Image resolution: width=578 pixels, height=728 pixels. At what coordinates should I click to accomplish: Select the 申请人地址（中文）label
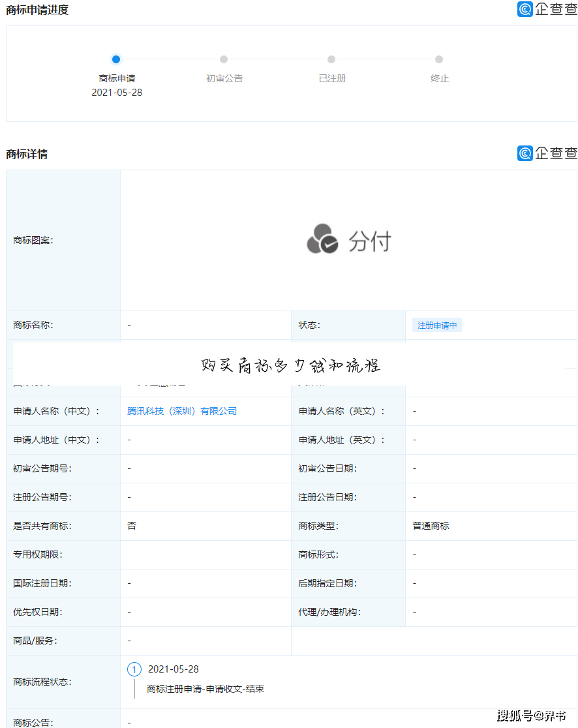point(56,440)
